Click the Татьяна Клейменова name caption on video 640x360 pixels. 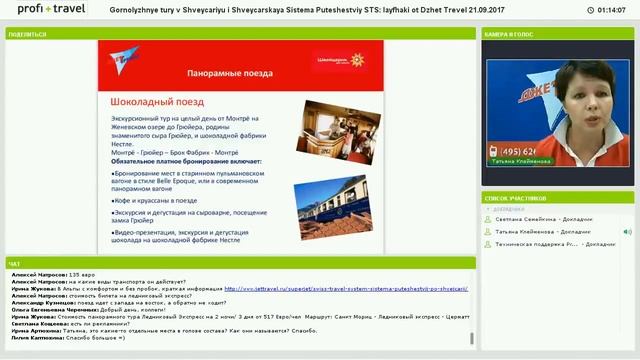(x=521, y=162)
